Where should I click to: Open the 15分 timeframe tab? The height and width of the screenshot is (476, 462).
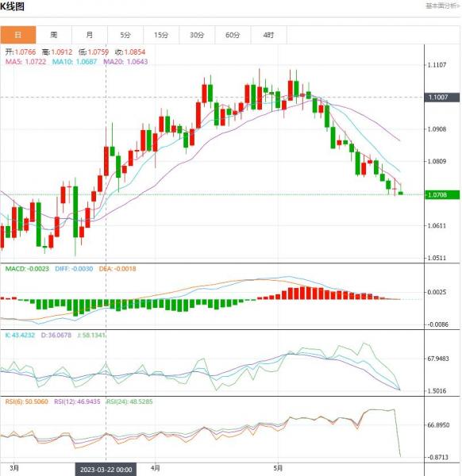point(161,35)
